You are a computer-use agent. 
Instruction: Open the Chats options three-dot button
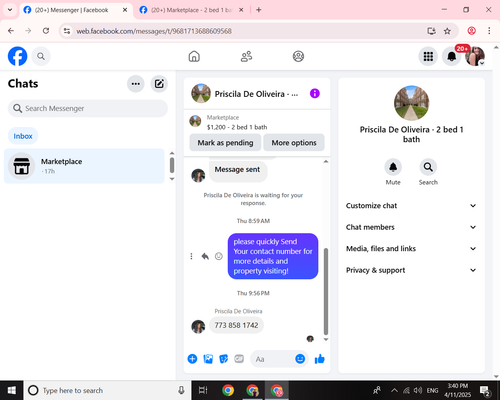(x=136, y=84)
